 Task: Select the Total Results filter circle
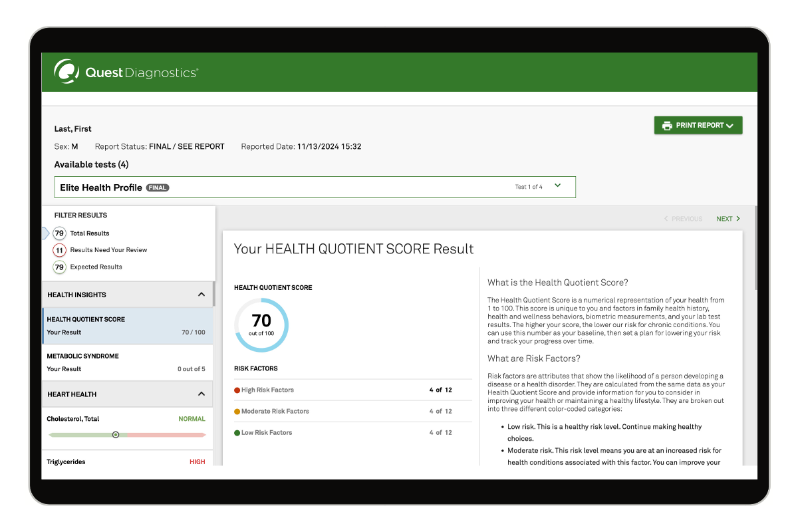pyautogui.click(x=59, y=233)
